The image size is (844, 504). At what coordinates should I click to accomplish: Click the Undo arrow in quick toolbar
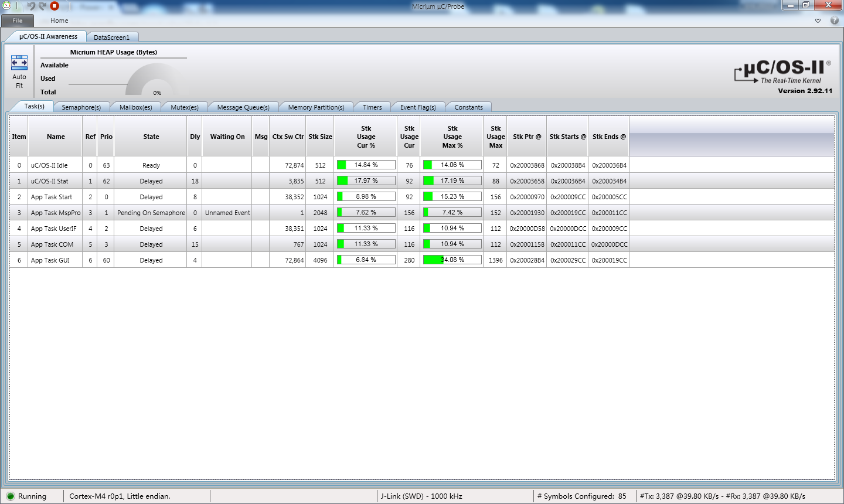[31, 6]
